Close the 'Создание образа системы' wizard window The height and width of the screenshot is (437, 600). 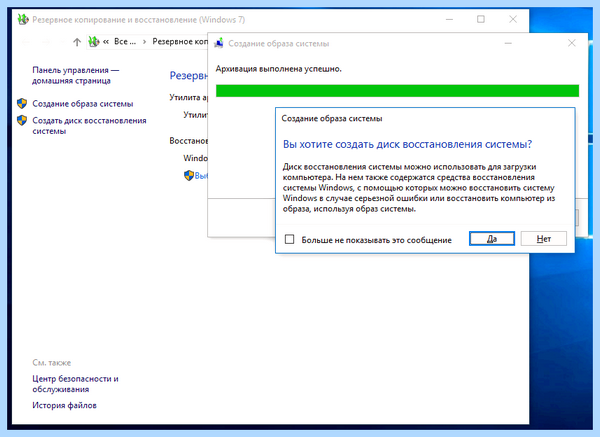(x=572, y=43)
